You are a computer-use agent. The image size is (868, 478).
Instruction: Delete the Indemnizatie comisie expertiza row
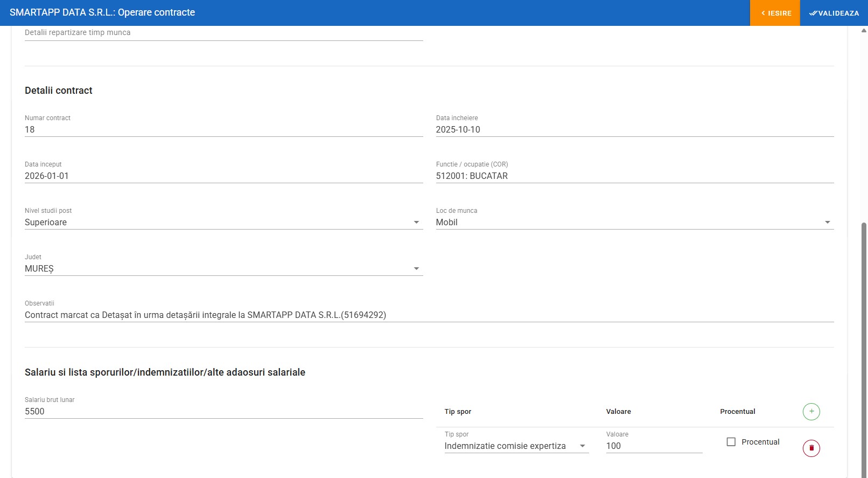point(811,448)
